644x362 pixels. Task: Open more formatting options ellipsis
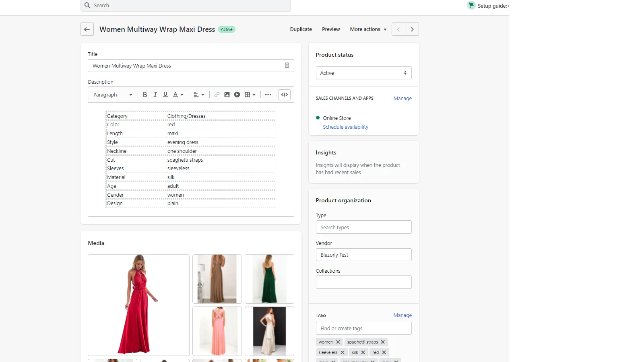268,95
